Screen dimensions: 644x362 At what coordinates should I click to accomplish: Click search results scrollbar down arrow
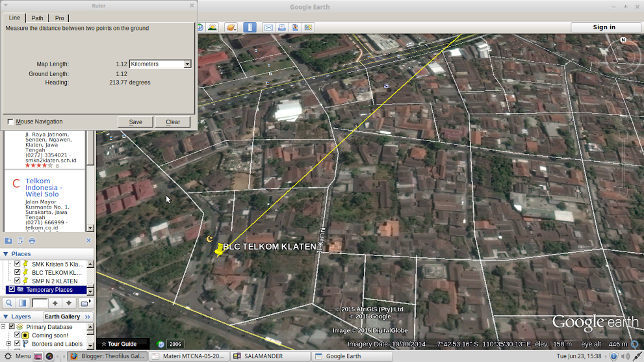point(90,228)
